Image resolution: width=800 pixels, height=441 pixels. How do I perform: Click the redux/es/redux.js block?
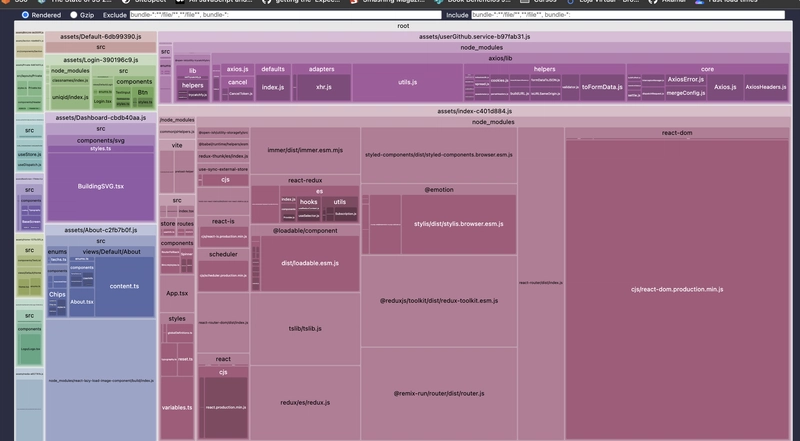coord(305,402)
